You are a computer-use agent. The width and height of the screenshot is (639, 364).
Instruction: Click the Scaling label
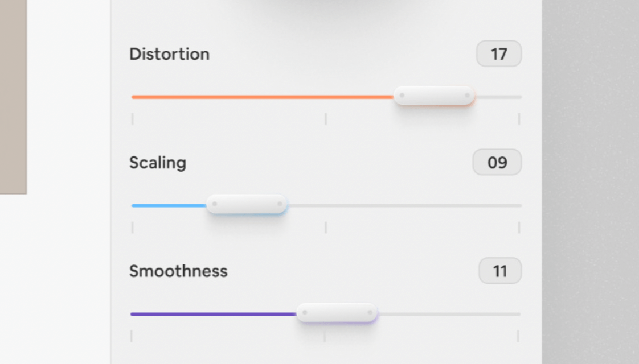(158, 163)
